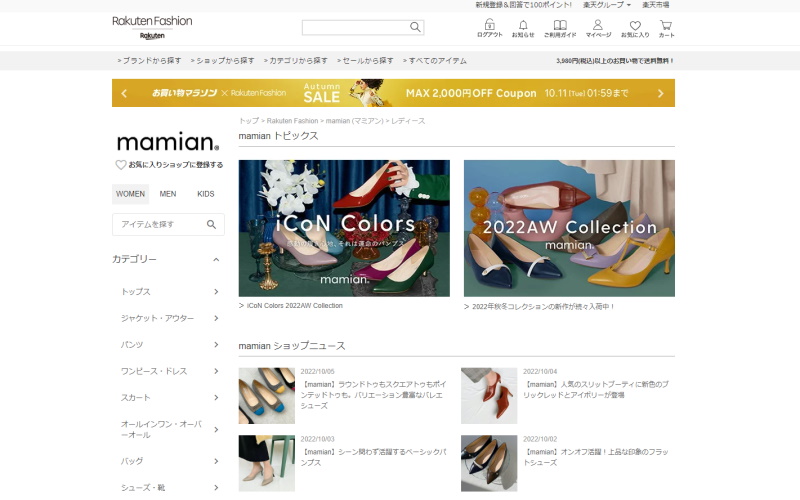Viewport: 800px width, 500px height.
Task: Go to My Page person icon
Action: pos(598,26)
